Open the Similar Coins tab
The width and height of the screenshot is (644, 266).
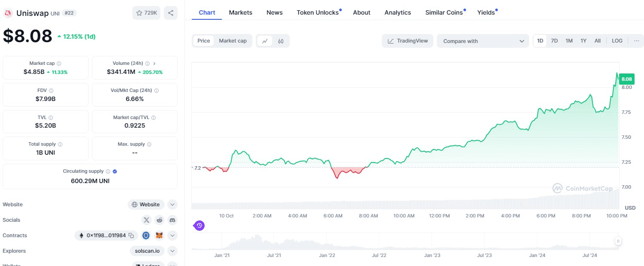coord(444,12)
